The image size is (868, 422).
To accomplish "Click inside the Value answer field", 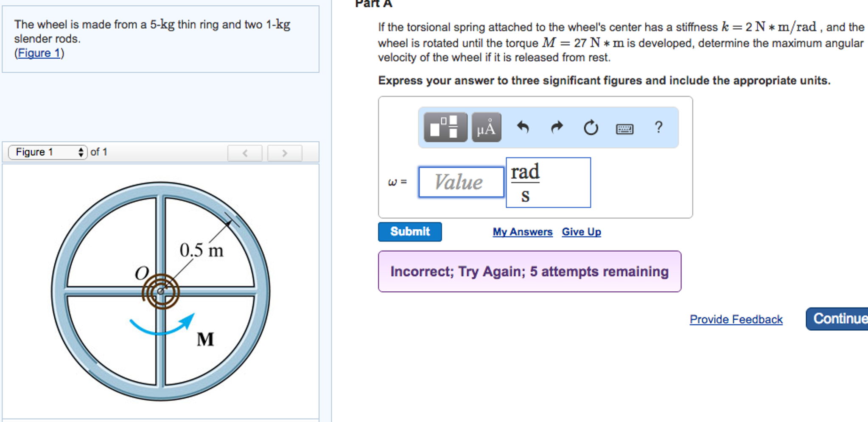I will (461, 182).
